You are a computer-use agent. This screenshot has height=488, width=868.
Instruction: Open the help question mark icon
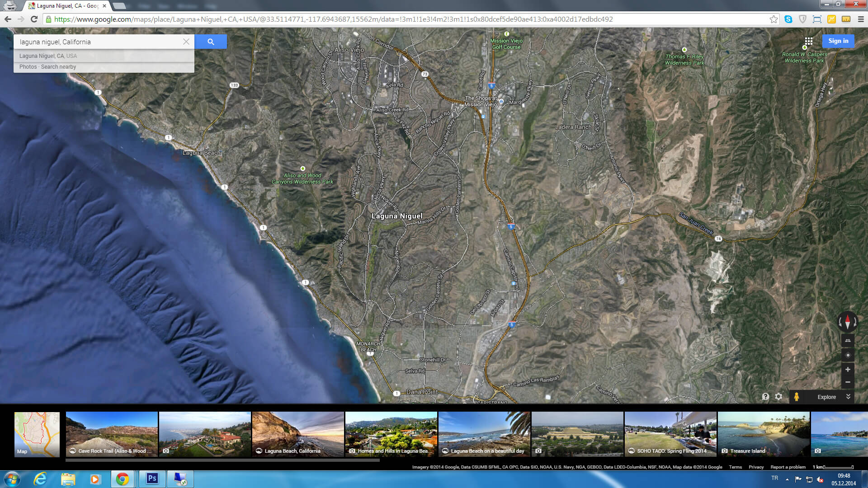pyautogui.click(x=765, y=397)
